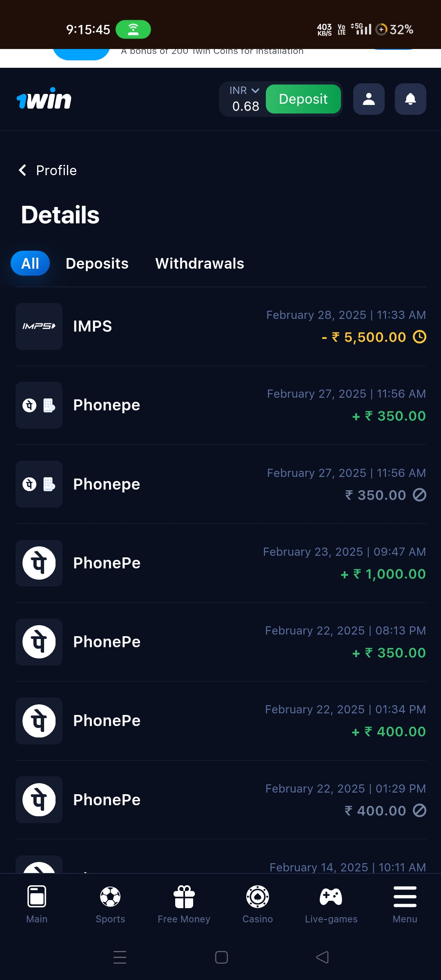Open the hamburger Menu icon

405,897
